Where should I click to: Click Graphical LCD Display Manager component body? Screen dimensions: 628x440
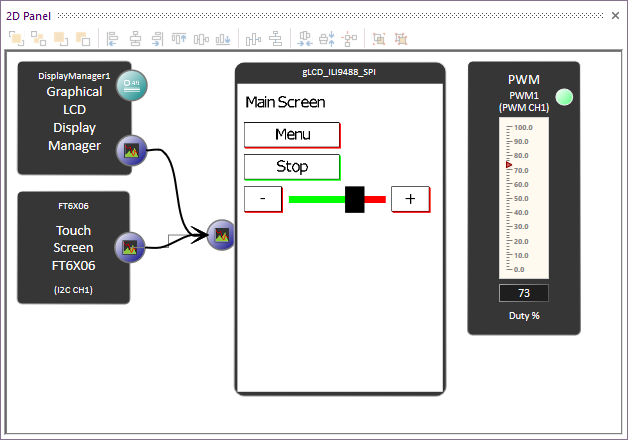[x=74, y=119]
